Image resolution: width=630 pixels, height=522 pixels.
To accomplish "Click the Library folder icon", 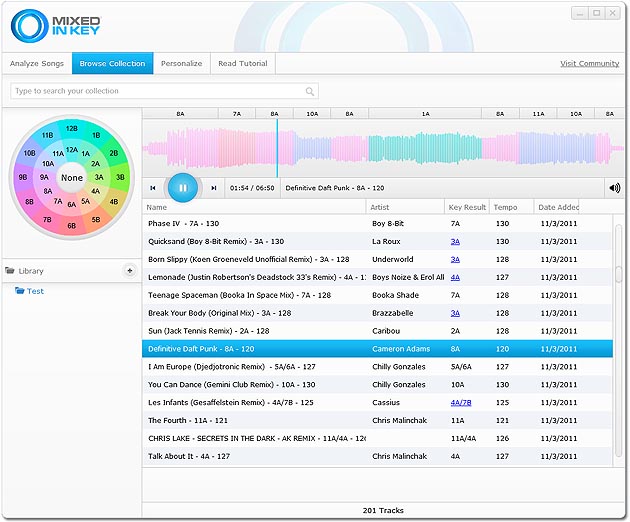I will (10, 270).
